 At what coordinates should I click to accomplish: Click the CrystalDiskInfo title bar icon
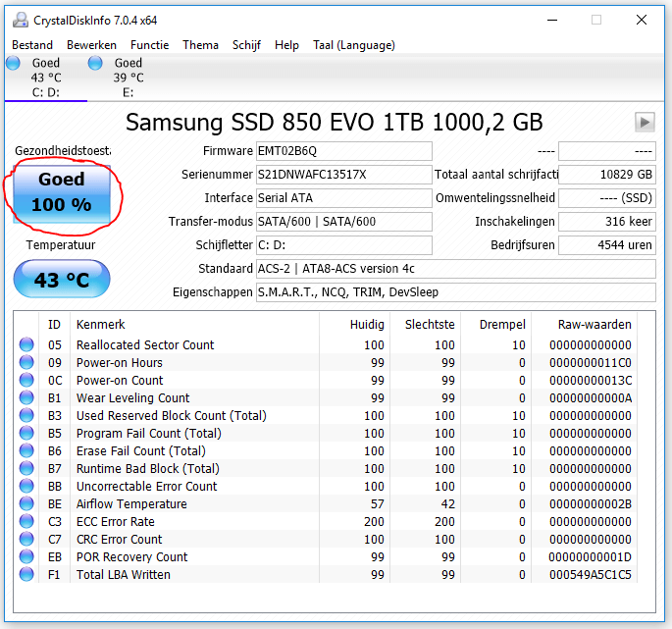[x=21, y=20]
